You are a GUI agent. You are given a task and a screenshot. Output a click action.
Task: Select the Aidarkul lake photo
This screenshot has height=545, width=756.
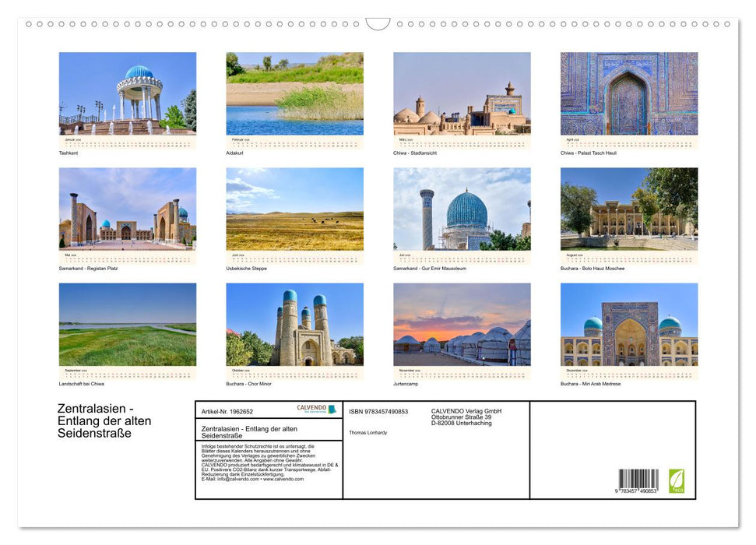click(x=294, y=93)
